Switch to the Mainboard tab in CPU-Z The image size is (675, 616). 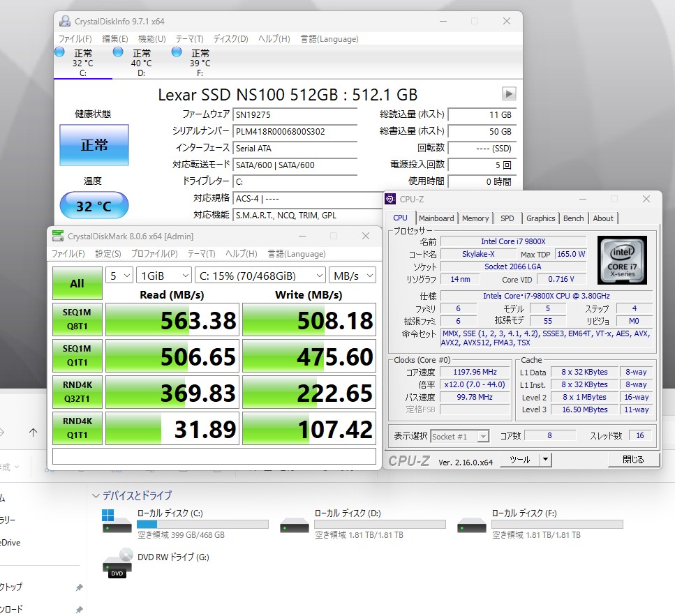coord(436,218)
